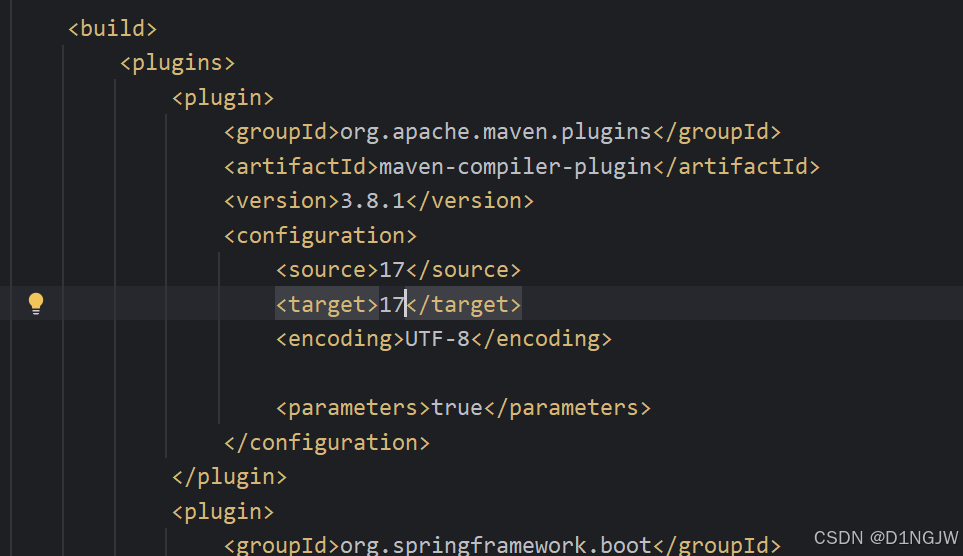
Task: Click org.springframework.boot groupId text
Action: pyautogui.click(x=496, y=545)
